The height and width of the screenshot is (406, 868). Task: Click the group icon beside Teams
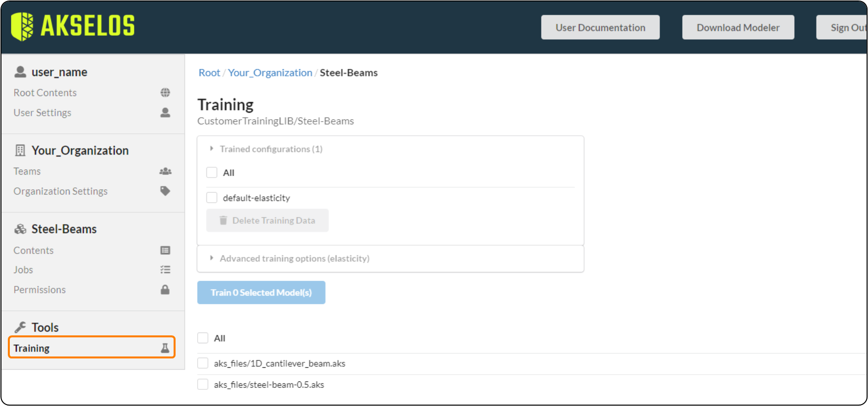click(x=165, y=172)
